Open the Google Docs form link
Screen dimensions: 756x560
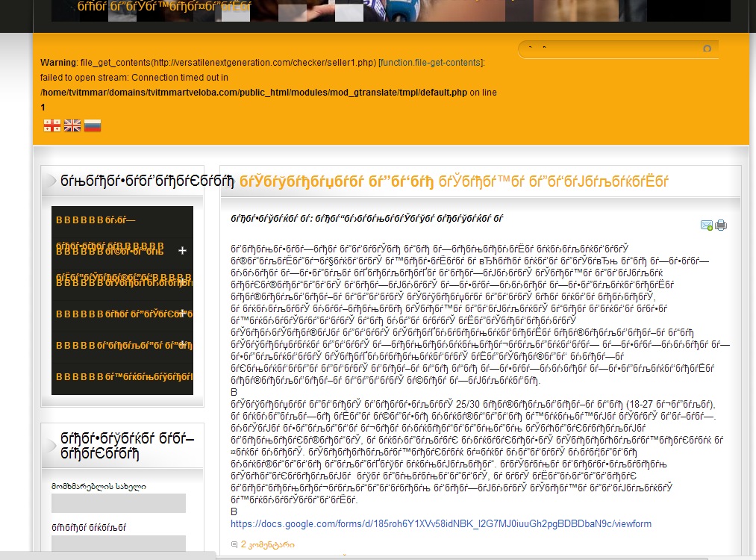coord(440,524)
